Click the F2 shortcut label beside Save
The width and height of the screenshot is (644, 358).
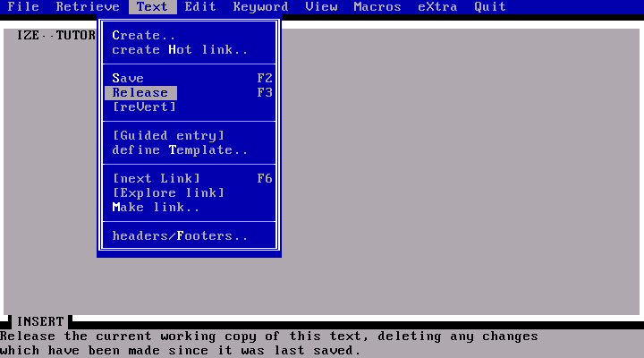click(265, 78)
